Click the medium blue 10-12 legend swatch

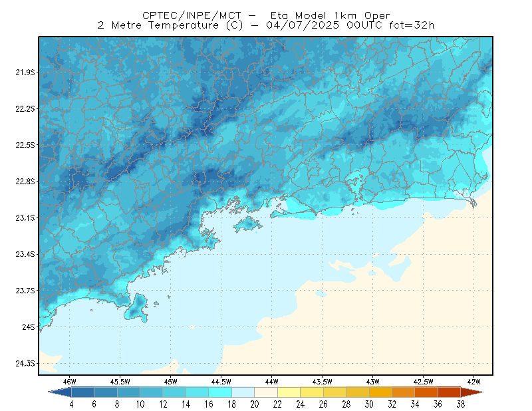[152, 392]
